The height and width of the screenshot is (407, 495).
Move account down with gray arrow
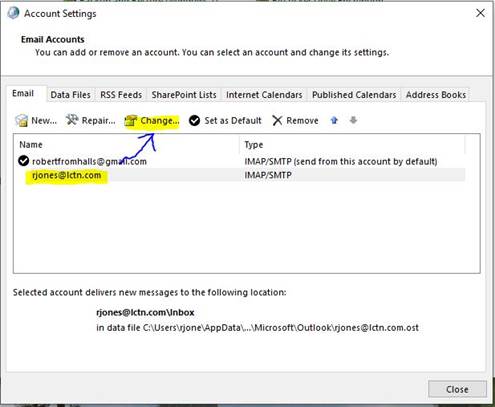point(353,120)
